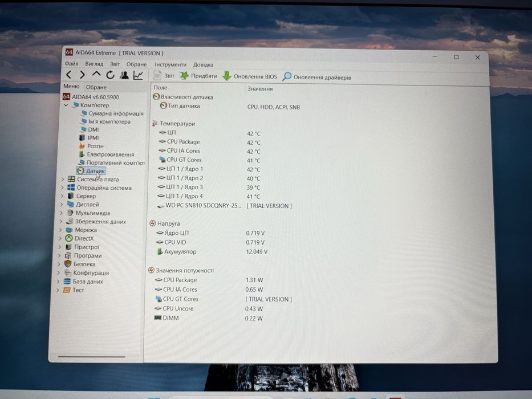Click the Up one level arrow
532x399 pixels.
point(96,74)
